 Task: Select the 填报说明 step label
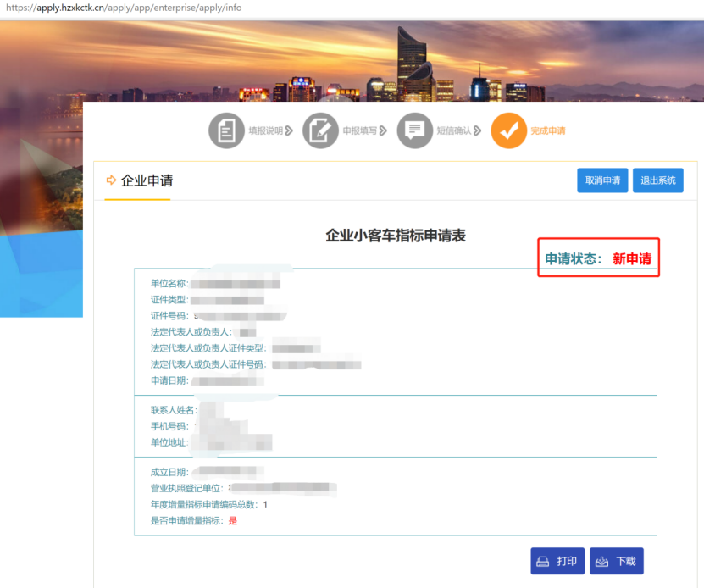click(x=264, y=131)
